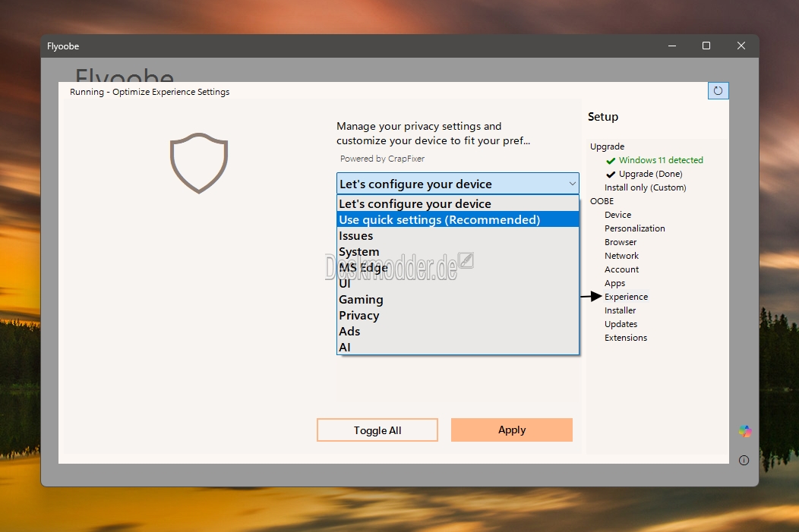Click the Toggle All button
This screenshot has width=799, height=532.
377,430
